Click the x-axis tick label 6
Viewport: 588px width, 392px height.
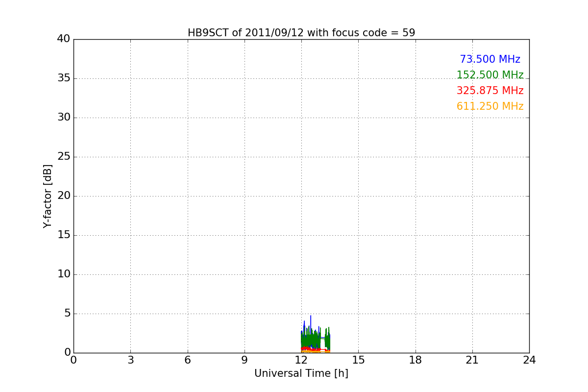tap(188, 360)
